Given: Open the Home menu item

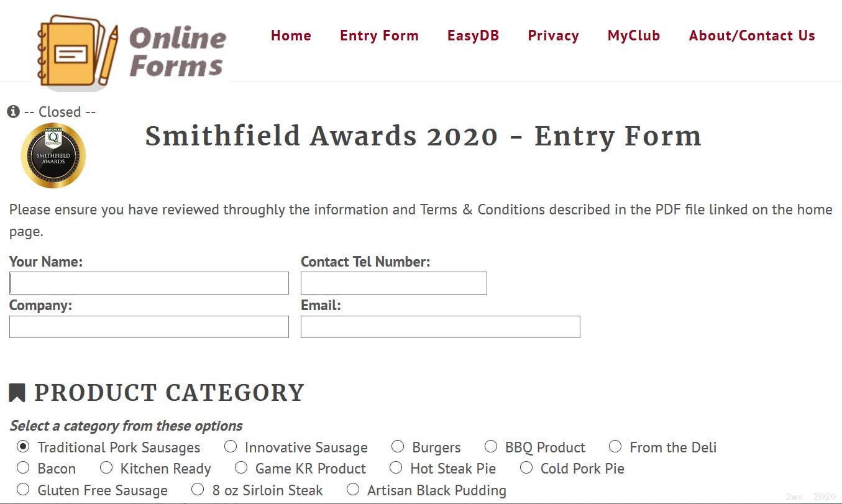Looking at the screenshot, I should (x=291, y=36).
